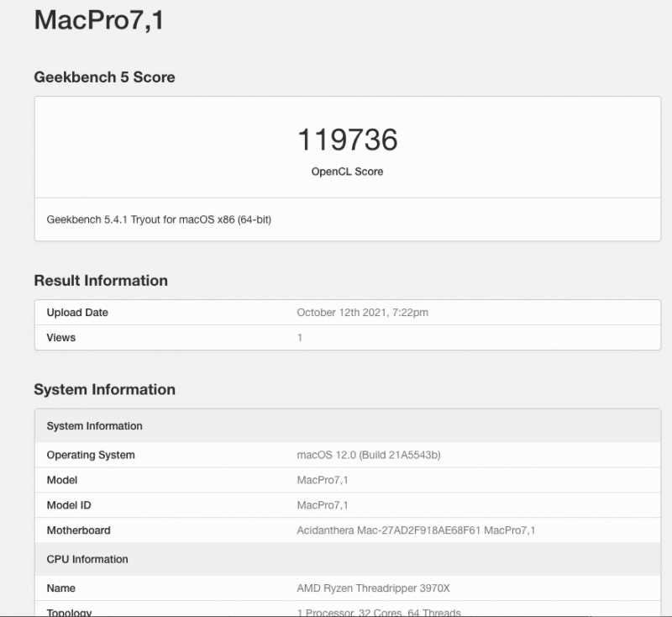Click the Upload Date label

(x=77, y=313)
